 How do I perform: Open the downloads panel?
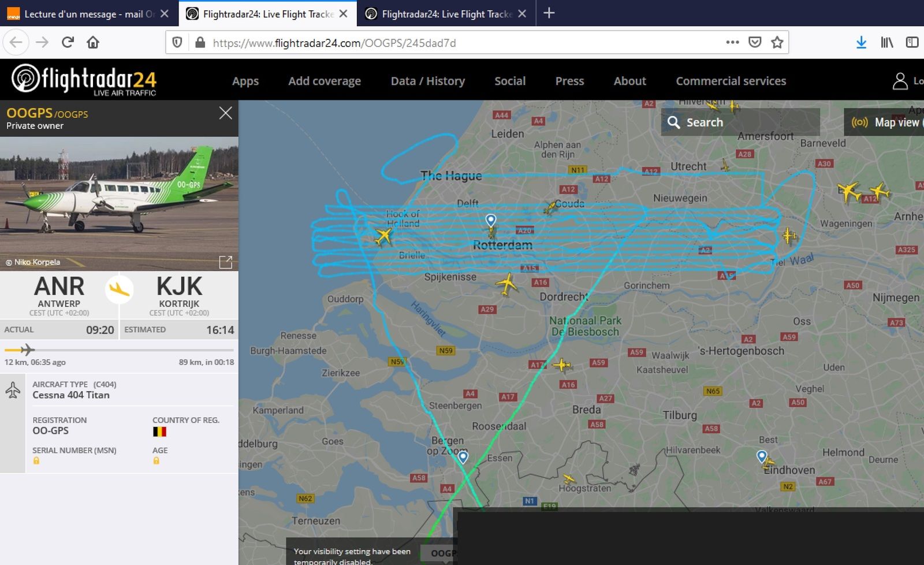pyautogui.click(x=861, y=42)
